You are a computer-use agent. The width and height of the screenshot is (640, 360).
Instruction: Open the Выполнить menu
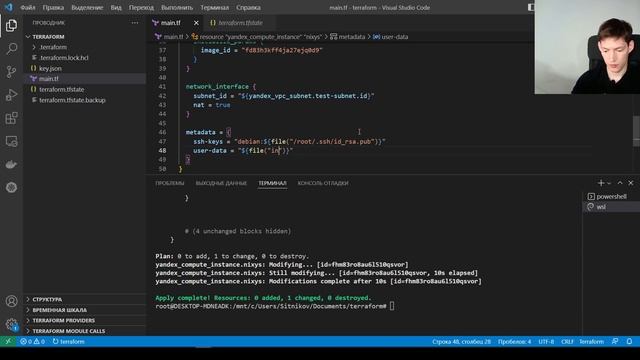(177, 7)
